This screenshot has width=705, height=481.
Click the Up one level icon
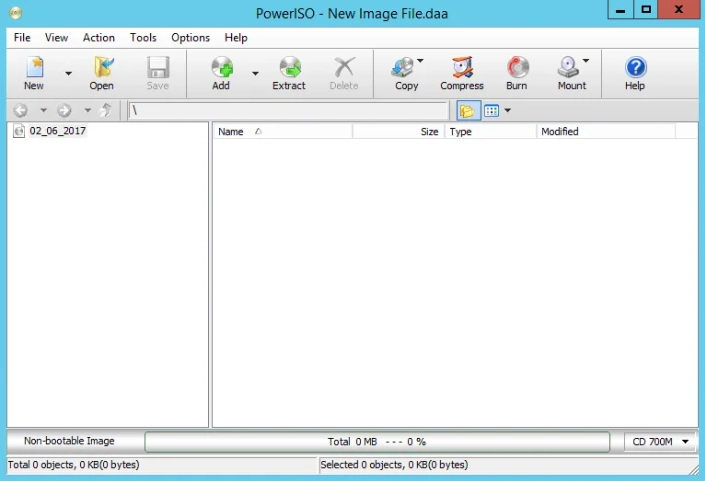pyautogui.click(x=106, y=110)
